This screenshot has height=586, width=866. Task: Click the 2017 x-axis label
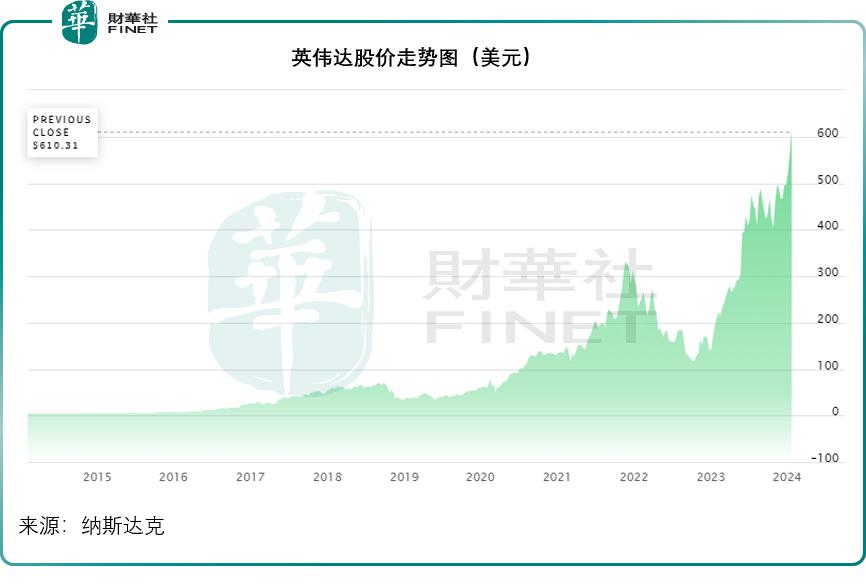coord(250,477)
